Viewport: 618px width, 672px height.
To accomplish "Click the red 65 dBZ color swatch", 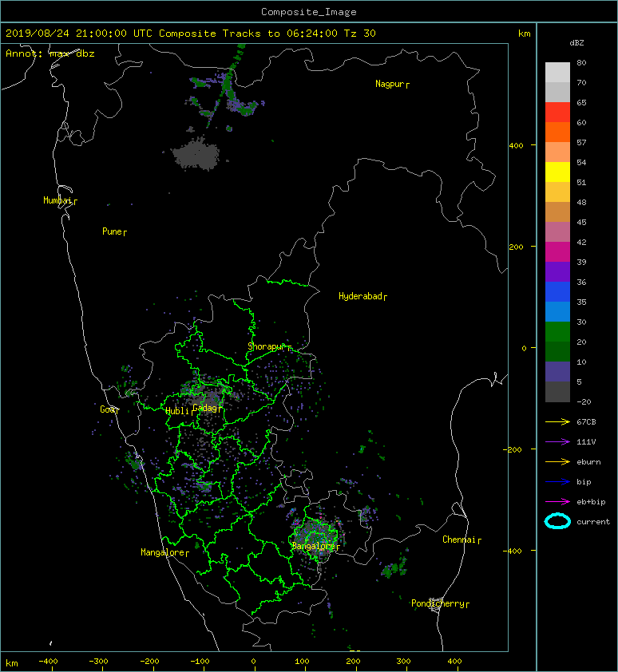I will pyautogui.click(x=557, y=113).
